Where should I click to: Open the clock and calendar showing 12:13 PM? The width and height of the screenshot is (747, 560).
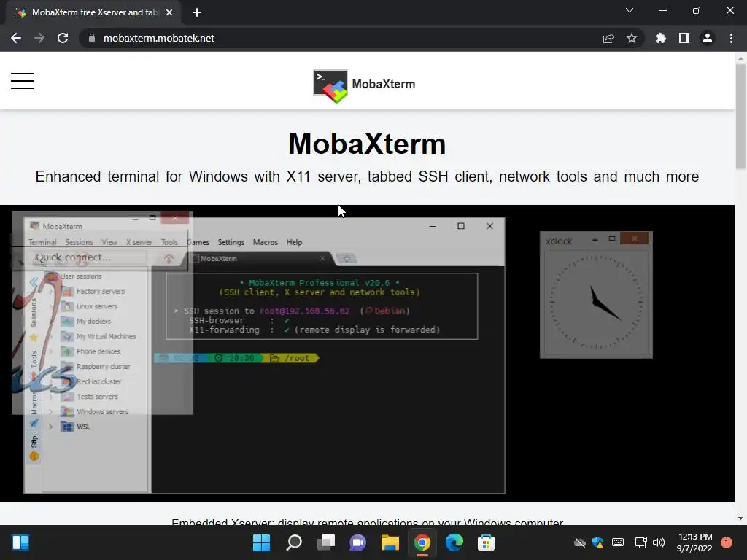coord(694,542)
